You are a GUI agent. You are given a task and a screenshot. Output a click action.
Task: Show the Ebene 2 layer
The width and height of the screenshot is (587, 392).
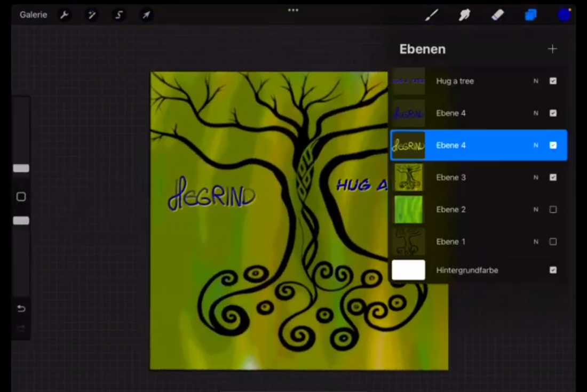(x=553, y=210)
